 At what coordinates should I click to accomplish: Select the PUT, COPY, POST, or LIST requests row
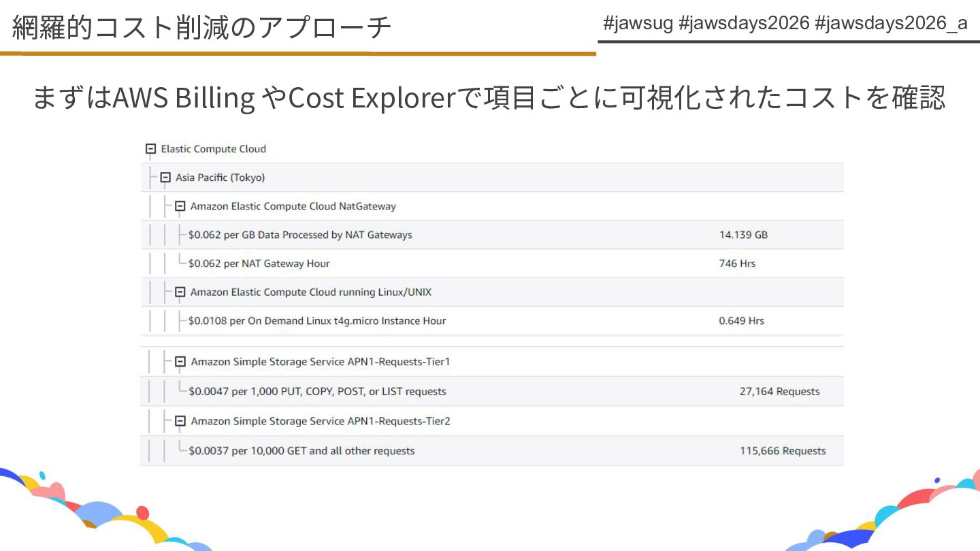coord(492,391)
